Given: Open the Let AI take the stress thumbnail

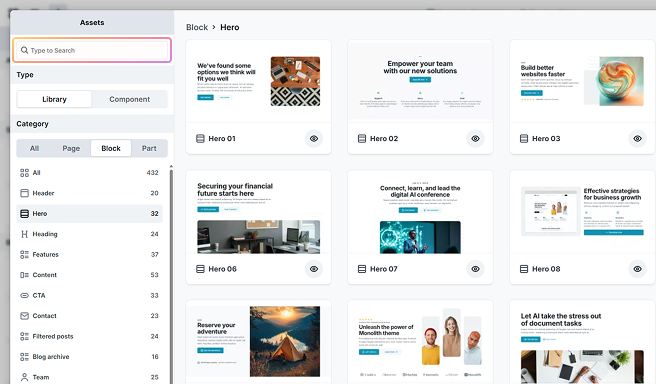Looking at the screenshot, I should [x=582, y=341].
